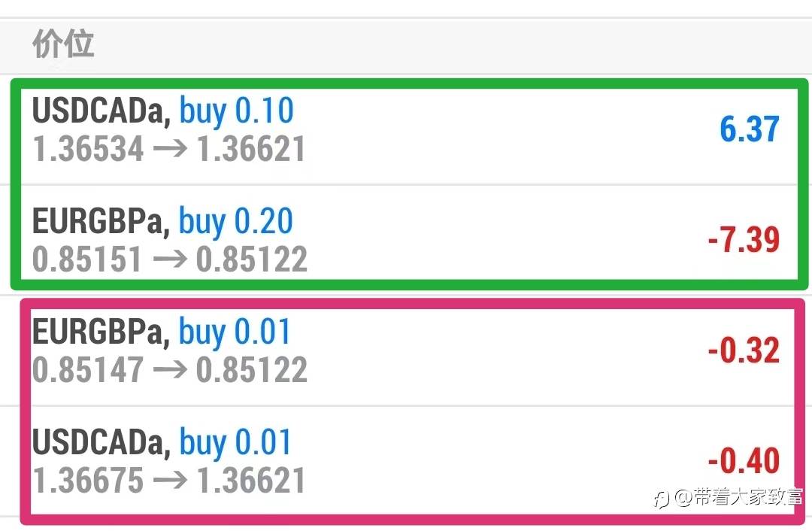812x531 pixels.
Task: Select price line 0.85147 → 0.85122
Action: (169, 370)
